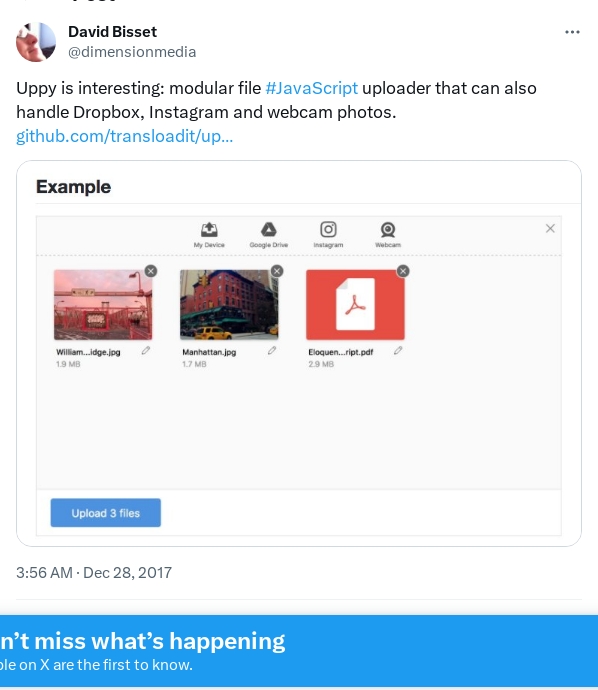Open the @dimensionmedia handle
This screenshot has height=690, width=598.
(132, 52)
